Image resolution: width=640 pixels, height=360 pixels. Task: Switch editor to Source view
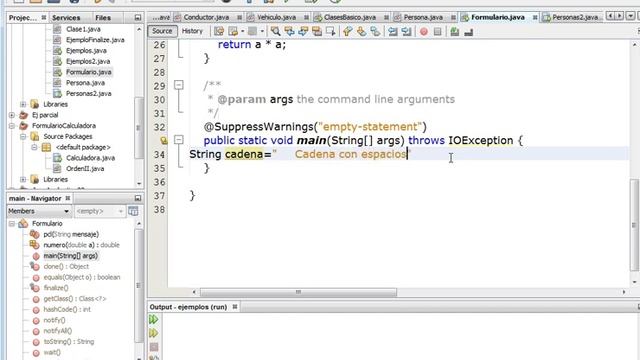click(x=162, y=31)
